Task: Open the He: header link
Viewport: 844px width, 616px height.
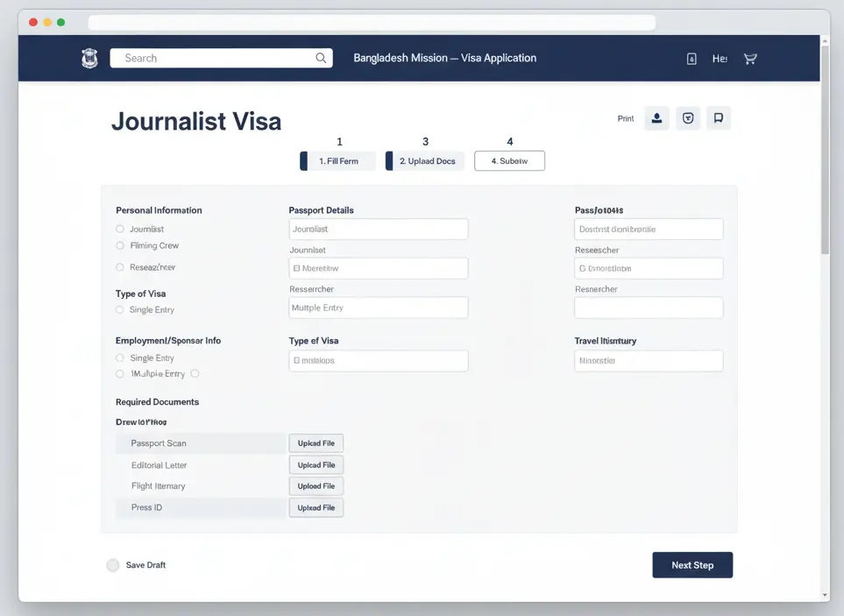Action: pyautogui.click(x=720, y=59)
